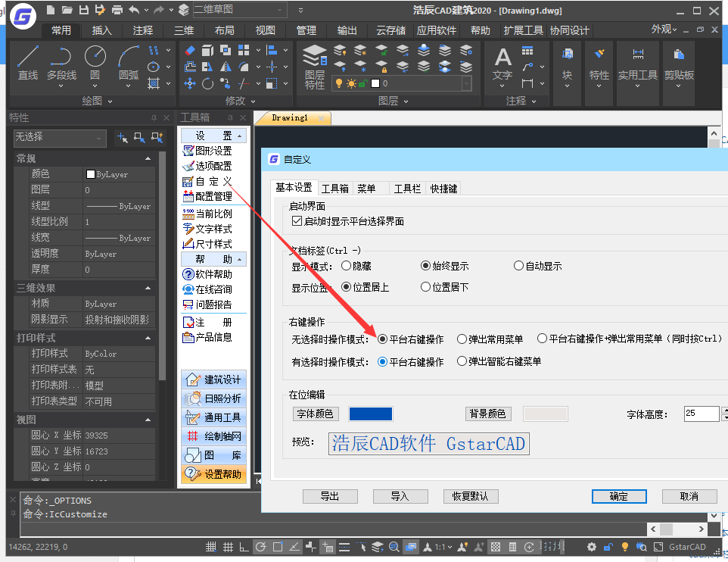Viewport: 728px width, 562px height.
Task: Open the 建筑设计 toolbox section
Action: 214,379
